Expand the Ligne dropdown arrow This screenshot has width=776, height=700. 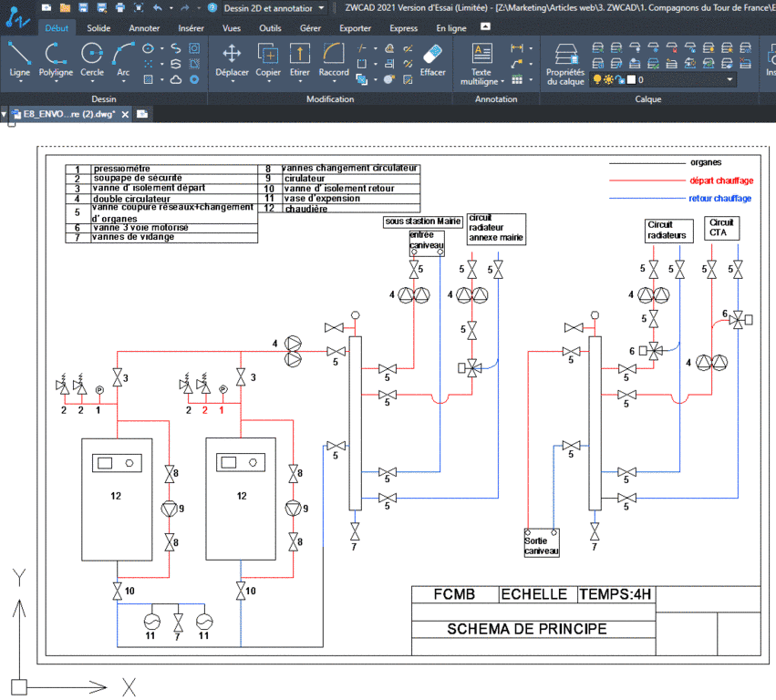(20, 81)
